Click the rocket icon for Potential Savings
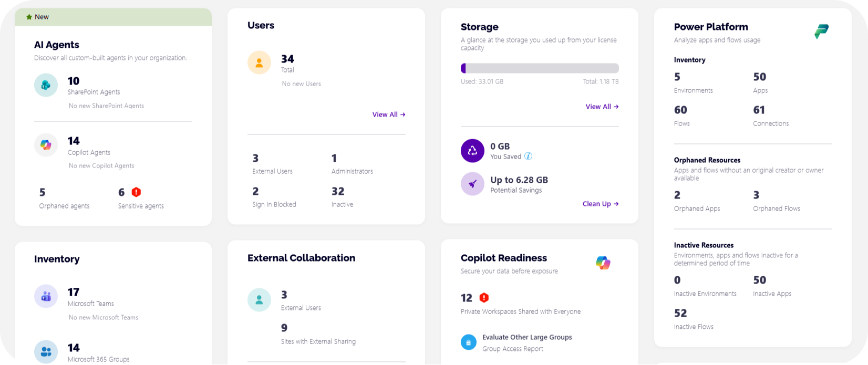 pyautogui.click(x=472, y=184)
